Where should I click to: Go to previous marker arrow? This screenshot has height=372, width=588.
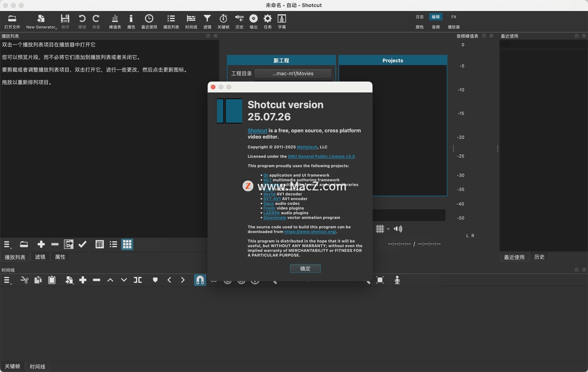[169, 280]
